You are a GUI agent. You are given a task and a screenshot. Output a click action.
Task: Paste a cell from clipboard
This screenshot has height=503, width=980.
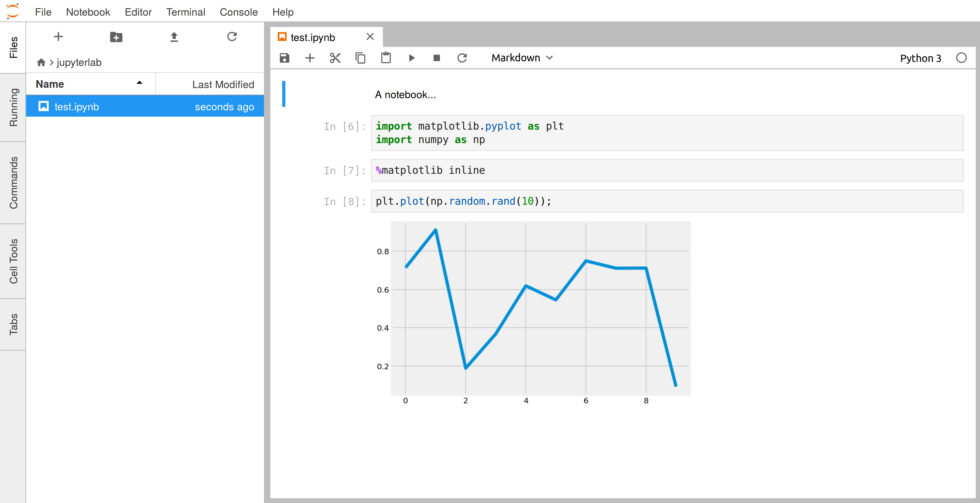pos(386,58)
